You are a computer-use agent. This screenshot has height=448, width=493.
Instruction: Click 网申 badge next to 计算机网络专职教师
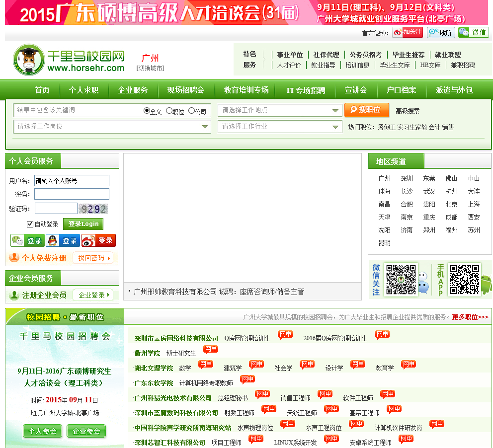(247, 379)
